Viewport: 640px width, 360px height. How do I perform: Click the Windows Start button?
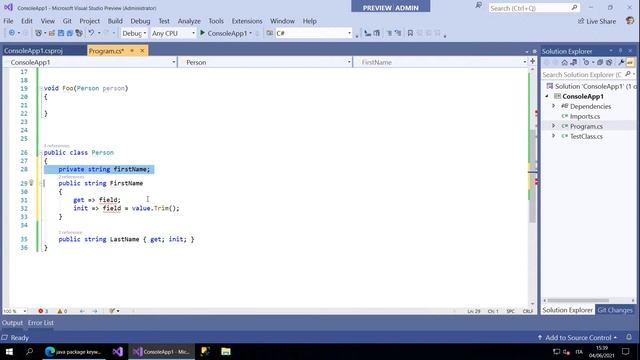(9, 351)
